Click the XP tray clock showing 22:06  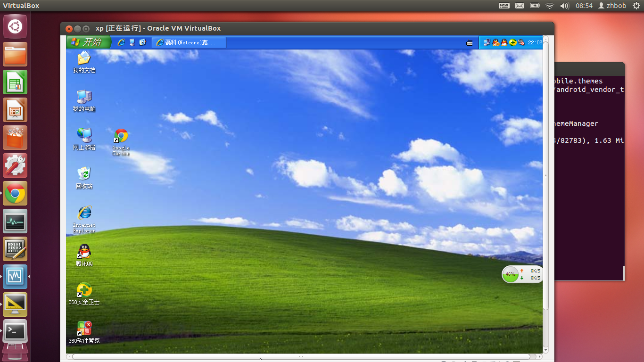click(535, 42)
